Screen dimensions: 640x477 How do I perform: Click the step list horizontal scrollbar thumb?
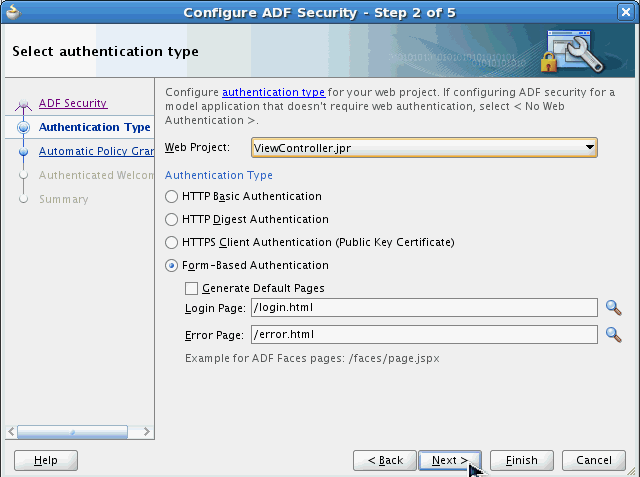tap(72, 432)
